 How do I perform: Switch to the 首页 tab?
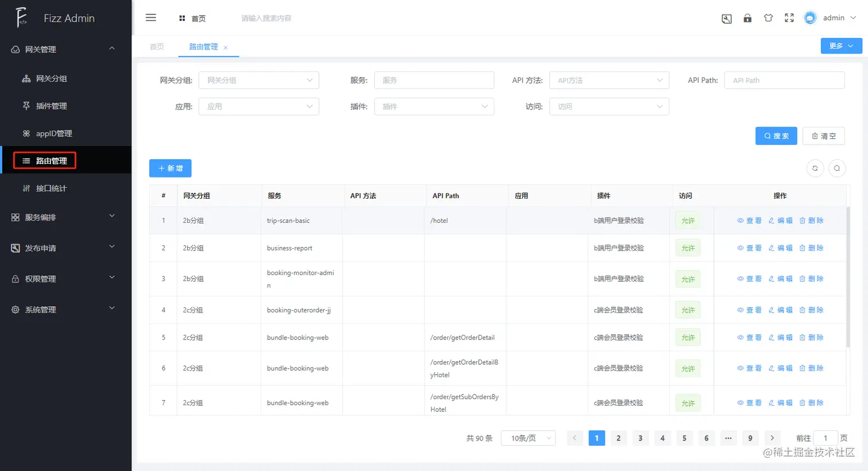(x=157, y=47)
